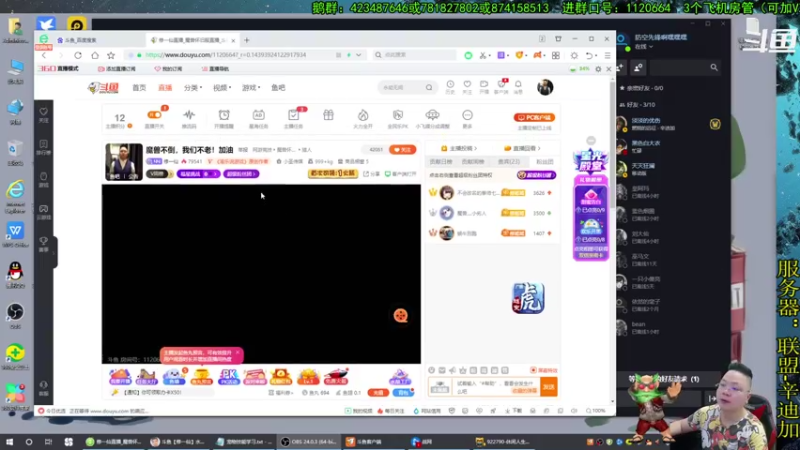Open a new browser tab
Screen dimensions: 800x450
(x=247, y=40)
